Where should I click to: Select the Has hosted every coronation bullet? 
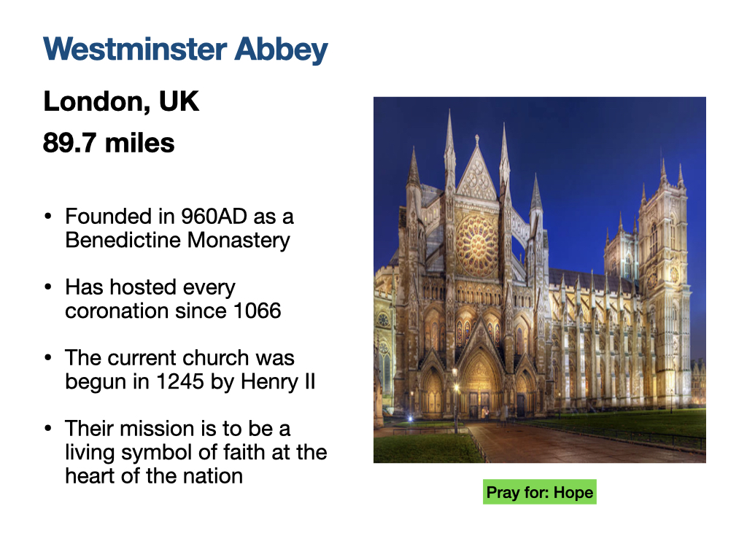pos(173,299)
